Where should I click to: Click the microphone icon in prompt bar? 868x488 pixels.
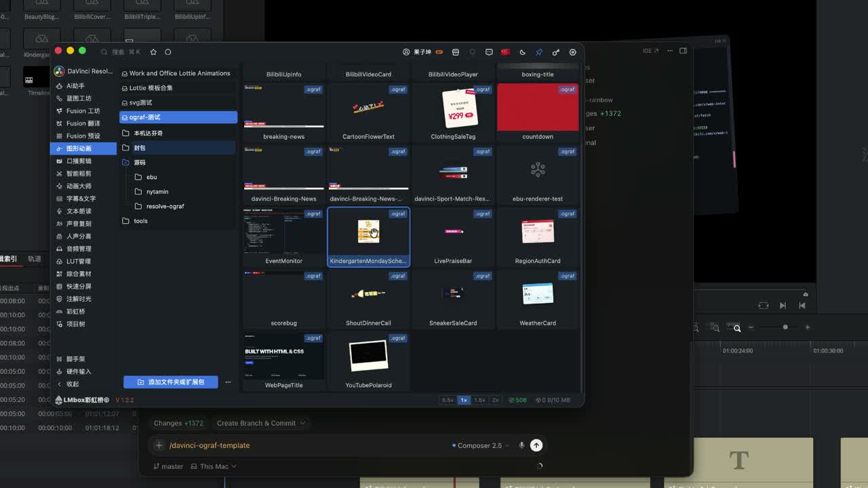click(521, 445)
